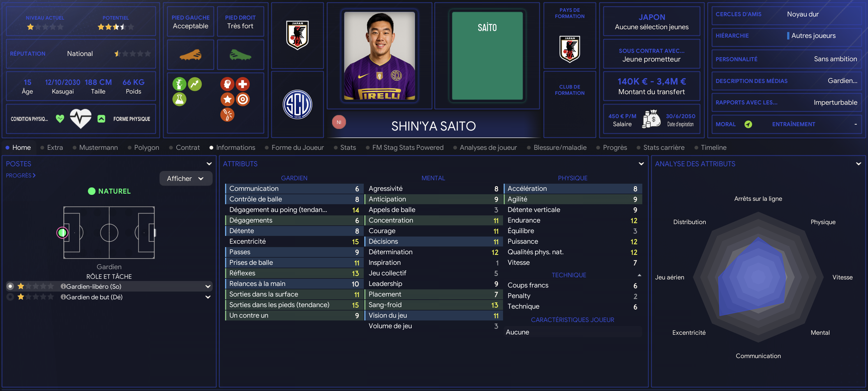Select the Gardien de but (Dé) radio button
This screenshot has width=868, height=391.
11,297
